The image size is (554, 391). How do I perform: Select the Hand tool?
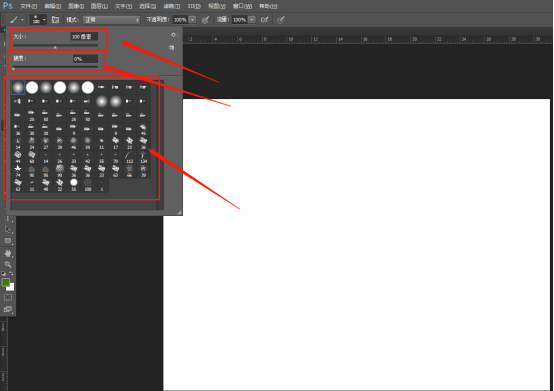tap(8, 253)
